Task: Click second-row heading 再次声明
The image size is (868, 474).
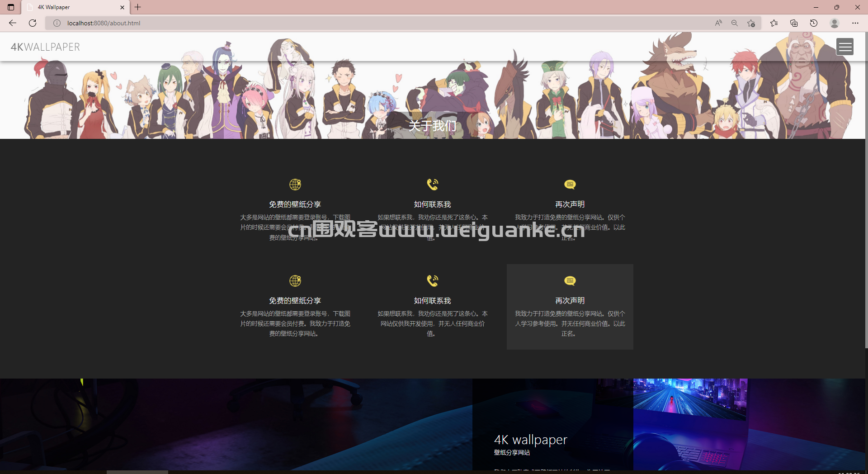Action: (570, 301)
